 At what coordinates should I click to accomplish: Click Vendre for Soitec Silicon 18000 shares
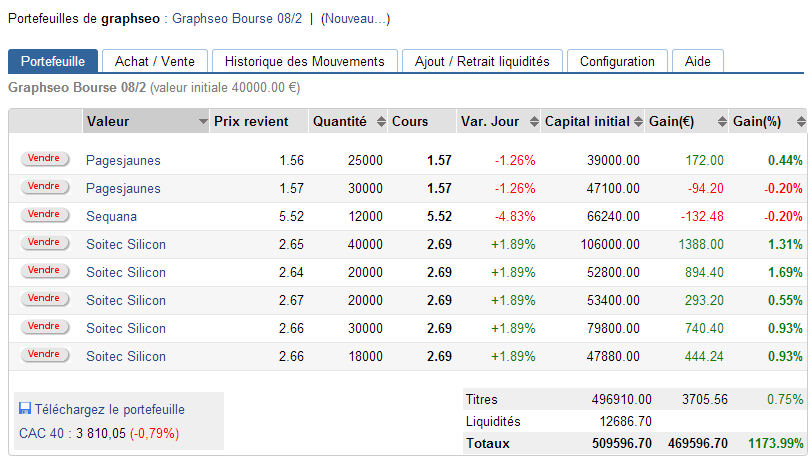(x=44, y=355)
